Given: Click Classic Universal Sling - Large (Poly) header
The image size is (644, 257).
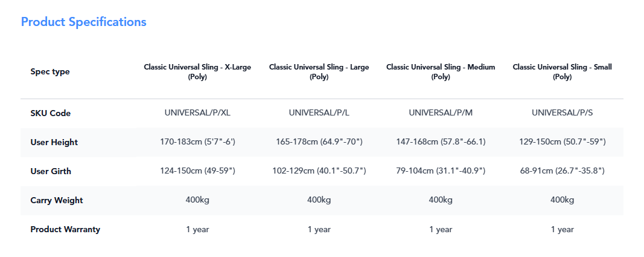Looking at the screenshot, I should [x=319, y=71].
